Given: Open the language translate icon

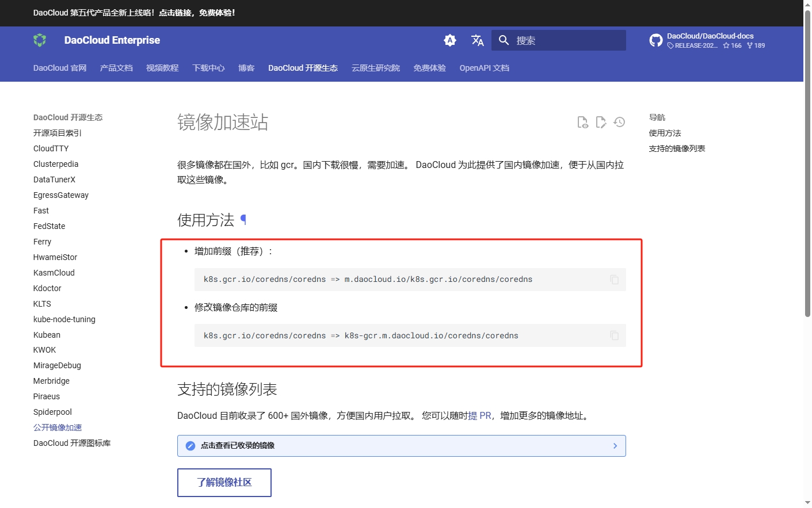Looking at the screenshot, I should tap(478, 40).
